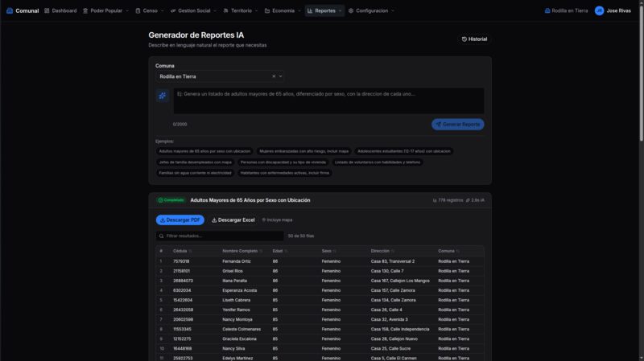Open the Territorio menu
The image size is (644, 361).
point(240,10)
